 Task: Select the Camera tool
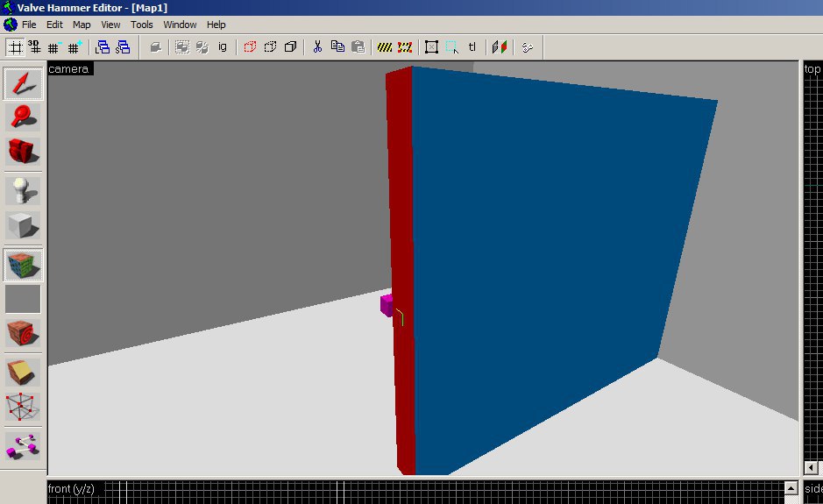tap(23, 151)
